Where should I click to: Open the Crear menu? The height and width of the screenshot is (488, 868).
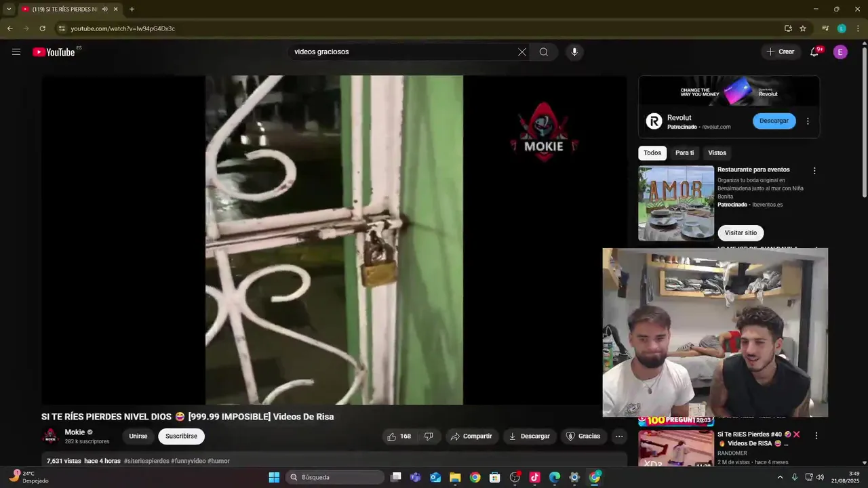[781, 52]
